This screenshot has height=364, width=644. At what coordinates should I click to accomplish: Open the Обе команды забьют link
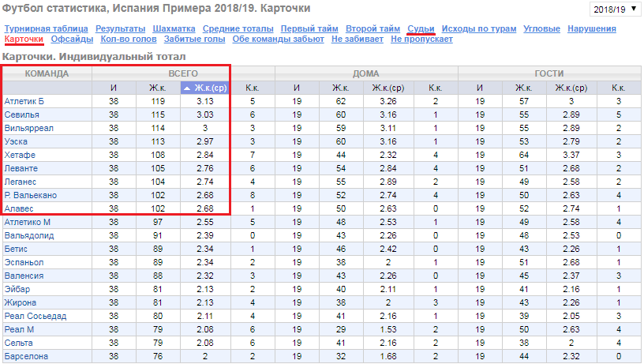(x=278, y=39)
